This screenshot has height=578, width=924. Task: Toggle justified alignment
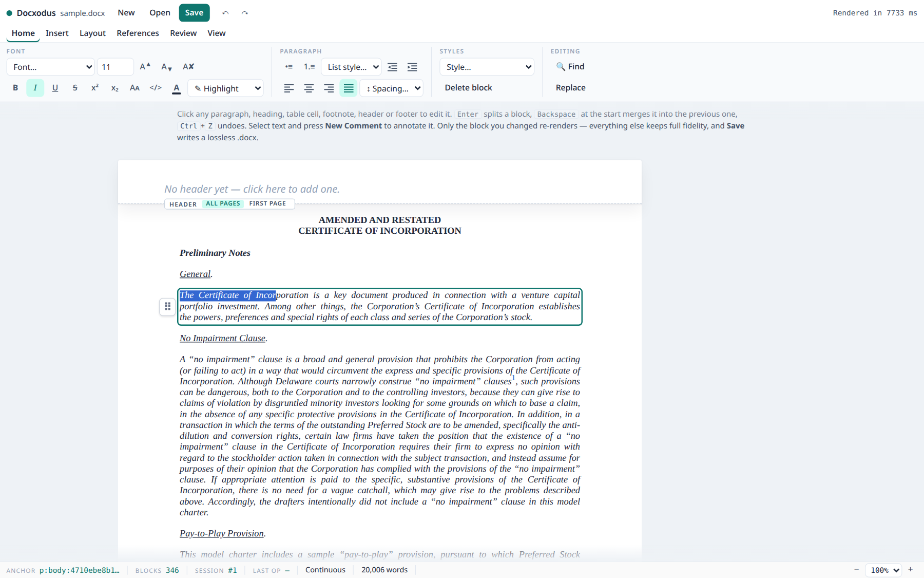point(349,88)
